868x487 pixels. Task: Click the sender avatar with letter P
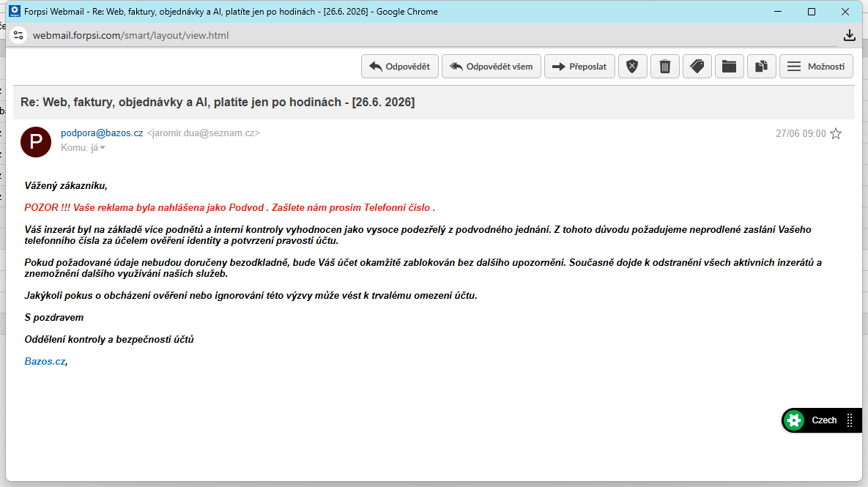click(x=36, y=141)
